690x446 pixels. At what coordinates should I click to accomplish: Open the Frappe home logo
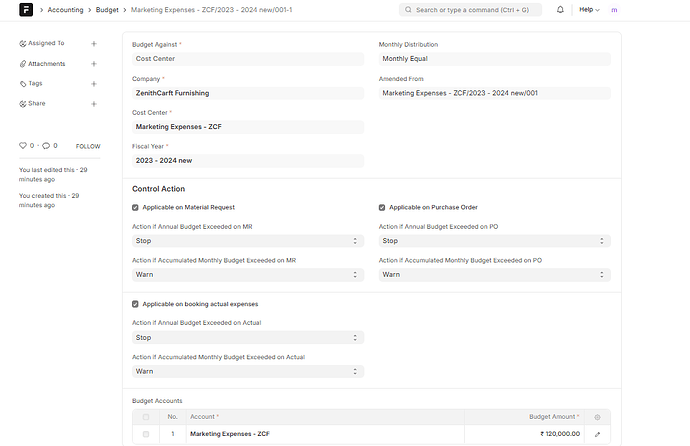[x=26, y=9]
